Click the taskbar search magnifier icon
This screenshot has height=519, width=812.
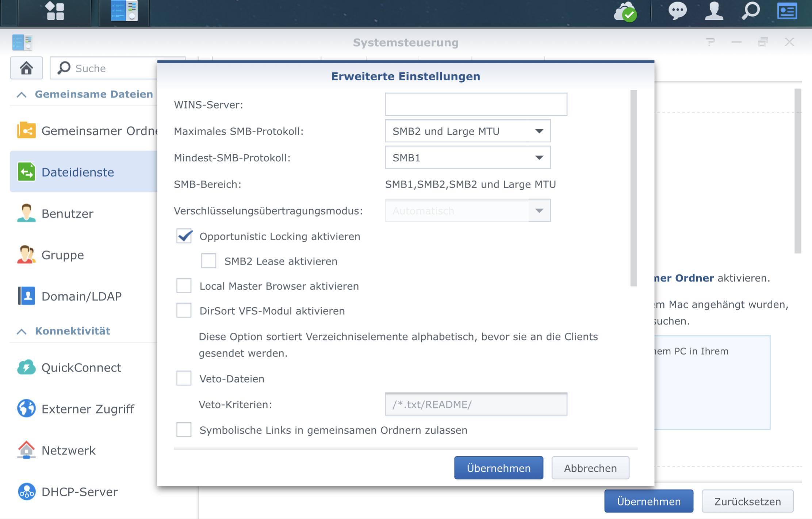(750, 11)
